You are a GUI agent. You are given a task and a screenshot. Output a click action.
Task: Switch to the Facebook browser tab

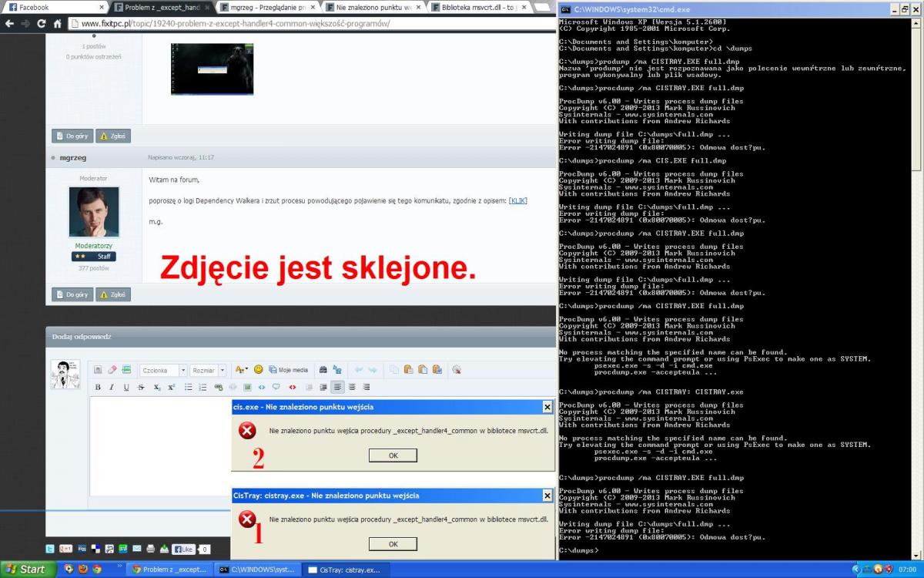coord(56,7)
